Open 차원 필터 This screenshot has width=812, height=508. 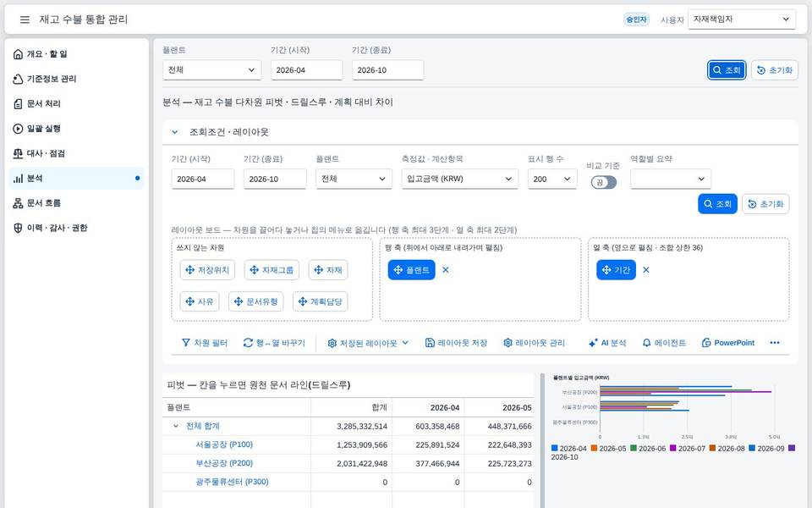point(205,343)
